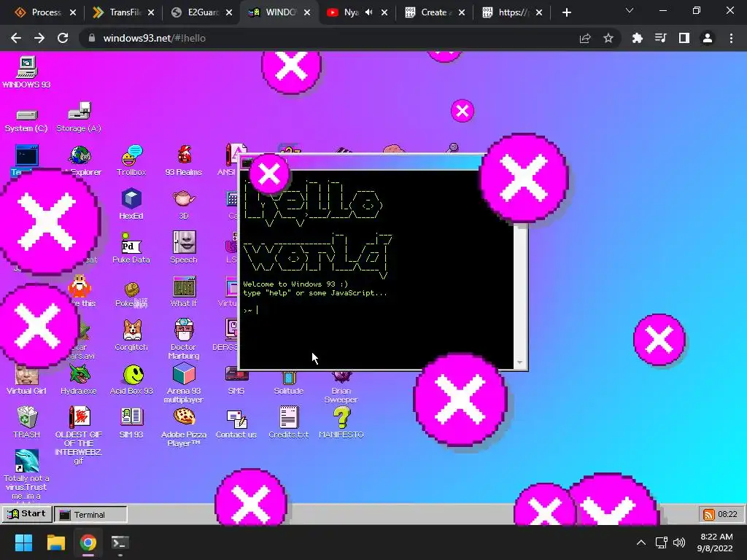This screenshot has height=560, width=747.
Task: Open the Doctor Marburg icon
Action: [x=184, y=339]
